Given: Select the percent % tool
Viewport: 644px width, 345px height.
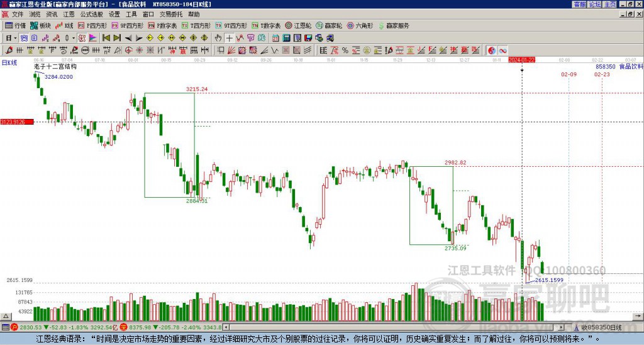Looking at the screenshot, I should coord(345,50).
